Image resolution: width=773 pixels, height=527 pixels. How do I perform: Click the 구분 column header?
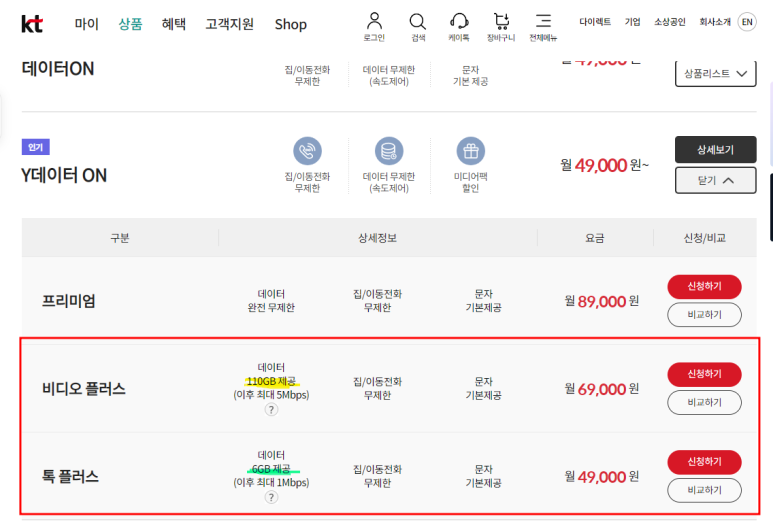coord(119,238)
